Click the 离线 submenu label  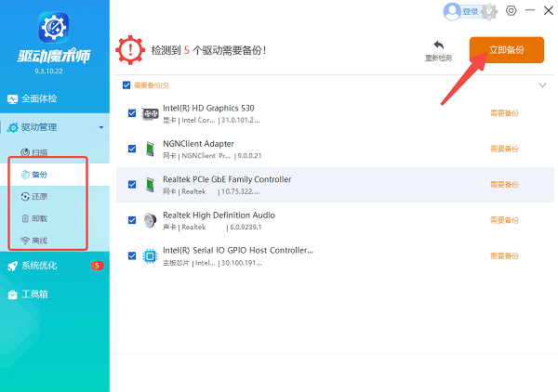click(39, 241)
